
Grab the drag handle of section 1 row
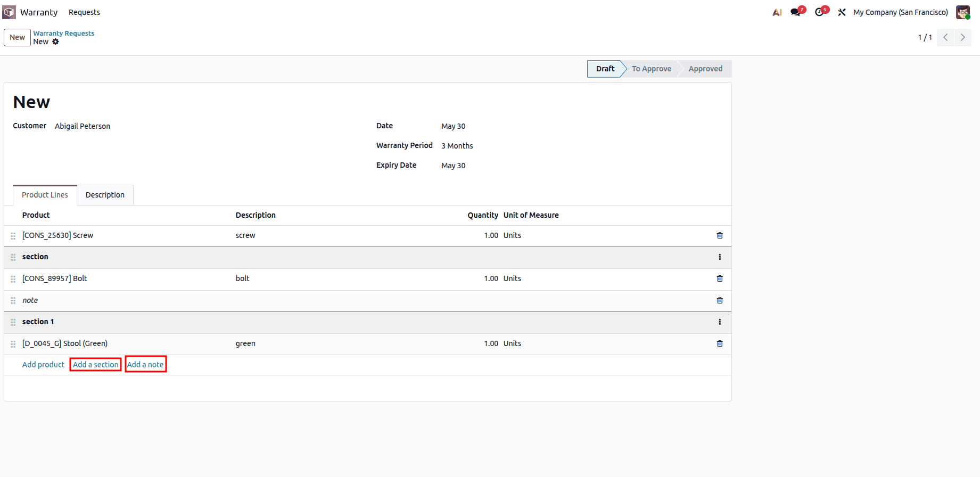coord(13,322)
